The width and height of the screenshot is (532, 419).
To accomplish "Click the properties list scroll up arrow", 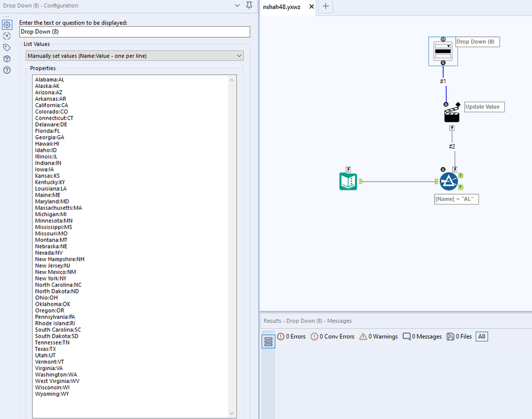I will click(232, 80).
